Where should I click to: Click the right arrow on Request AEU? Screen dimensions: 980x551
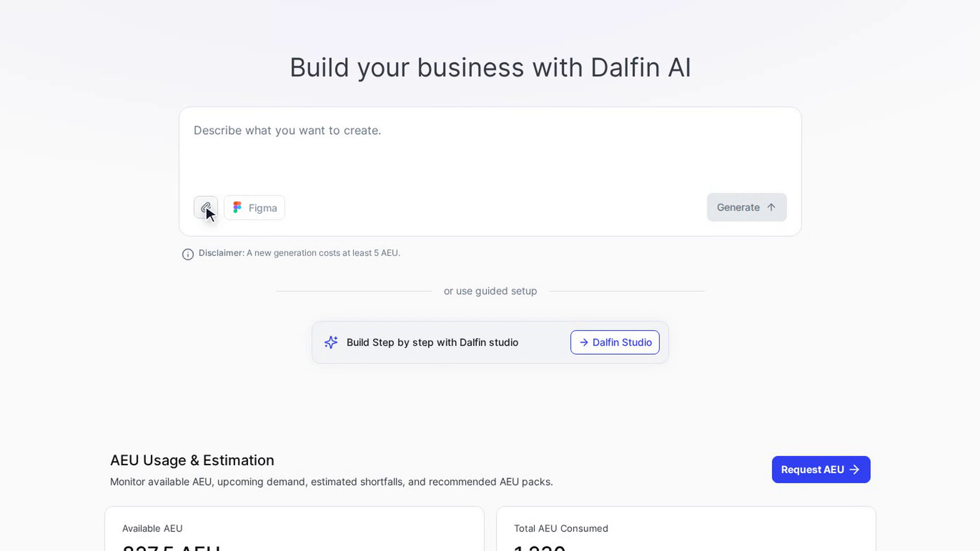tap(854, 469)
